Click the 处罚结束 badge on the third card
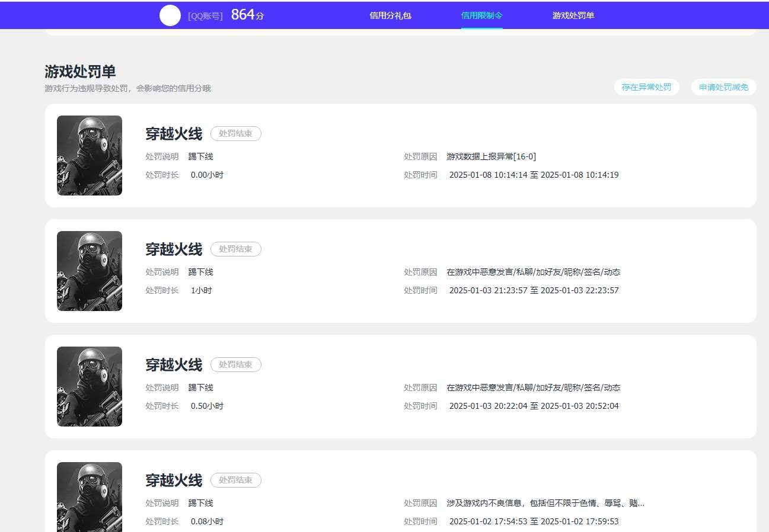Screen dimensions: 769x532 click(235, 364)
